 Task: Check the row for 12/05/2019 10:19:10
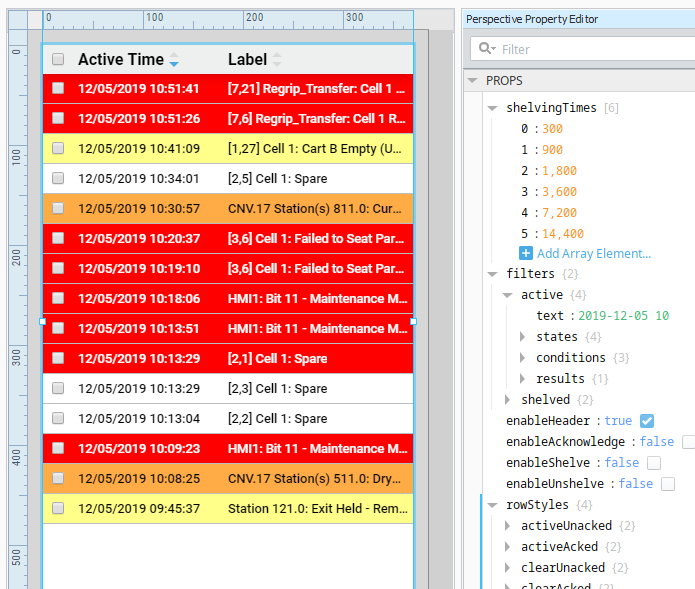click(58, 268)
